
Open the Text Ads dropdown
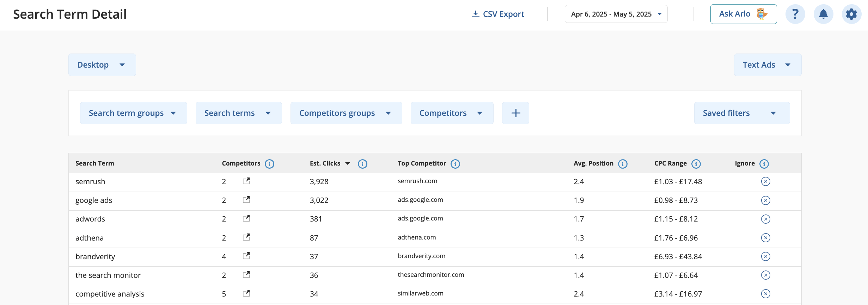tap(768, 65)
